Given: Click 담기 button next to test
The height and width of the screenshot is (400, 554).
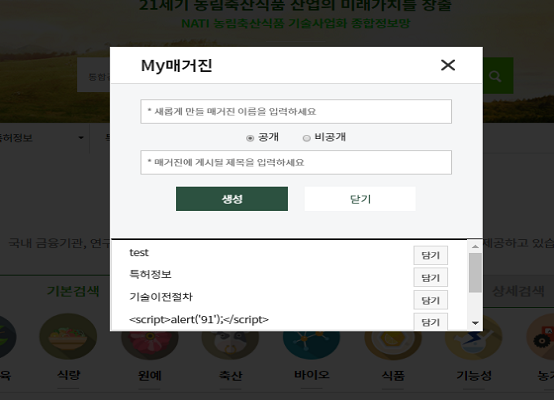Looking at the screenshot, I should coord(430,255).
